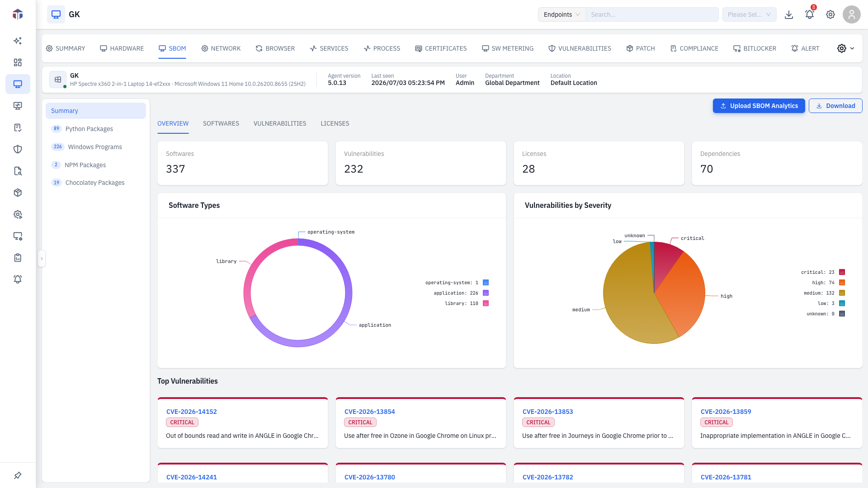Select the endpoints monitor icon in sidebar

18,84
